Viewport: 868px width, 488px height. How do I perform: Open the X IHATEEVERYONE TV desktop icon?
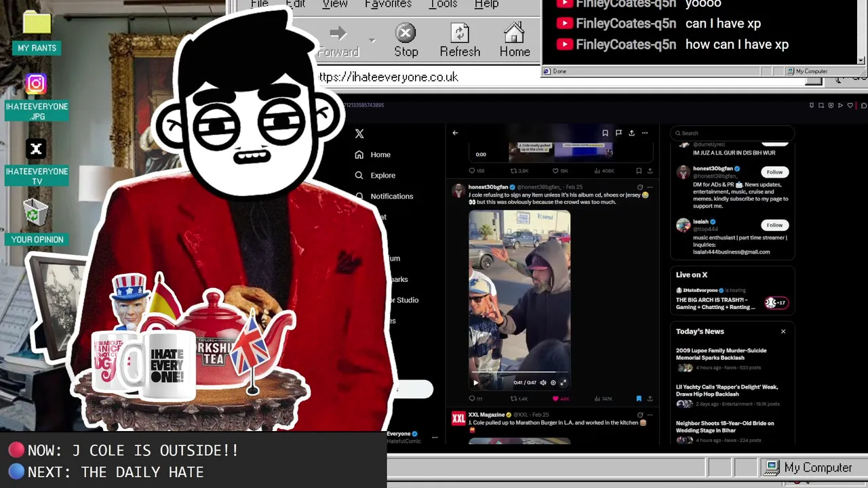pos(37,163)
